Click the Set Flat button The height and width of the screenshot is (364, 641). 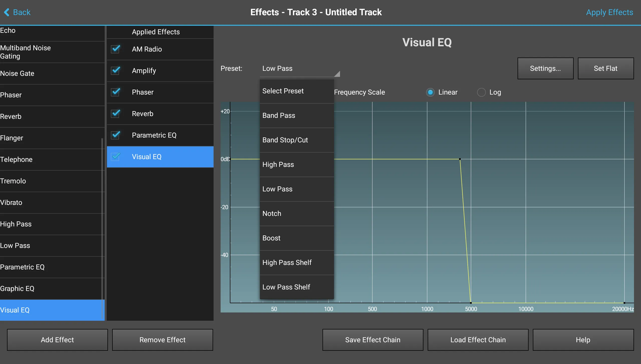pos(605,68)
